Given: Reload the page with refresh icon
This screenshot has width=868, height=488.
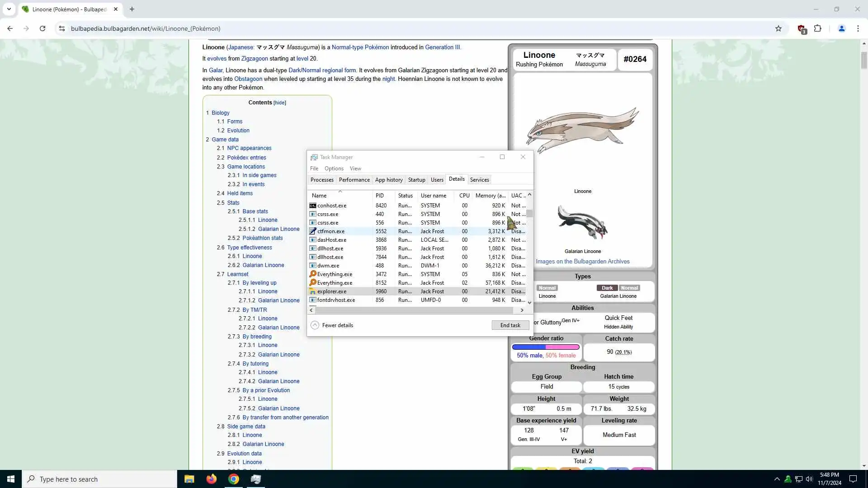Looking at the screenshot, I should (42, 28).
